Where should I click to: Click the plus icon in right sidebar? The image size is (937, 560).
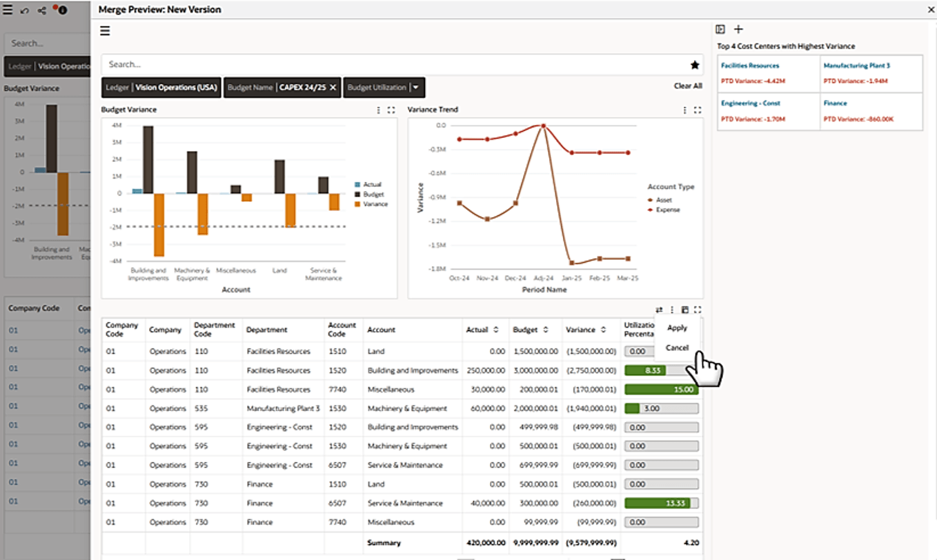(738, 29)
